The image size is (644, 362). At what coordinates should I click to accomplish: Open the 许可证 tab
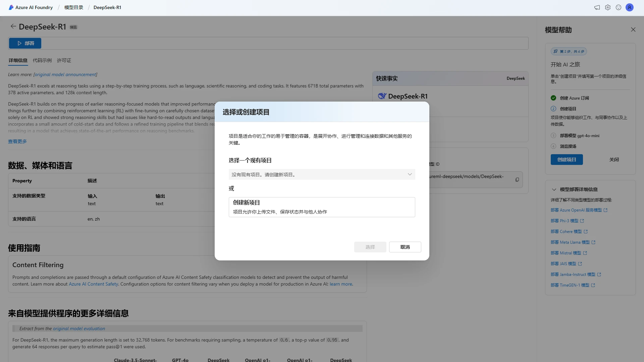pos(64,61)
